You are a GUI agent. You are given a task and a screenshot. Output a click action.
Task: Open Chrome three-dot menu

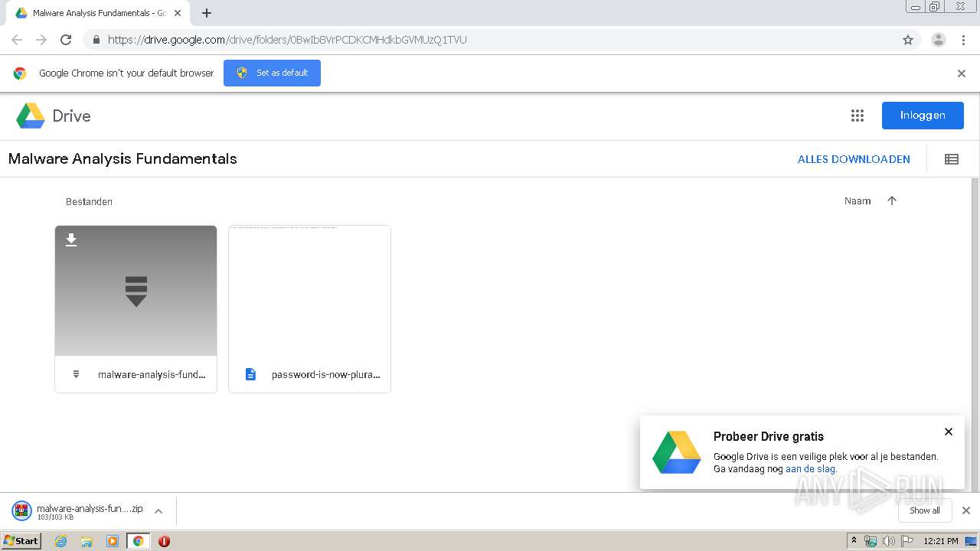[x=964, y=40]
